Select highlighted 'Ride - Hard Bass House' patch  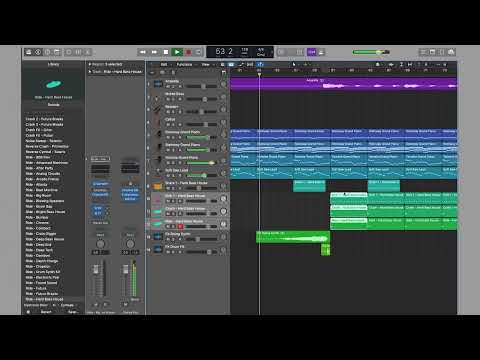(x=45, y=299)
